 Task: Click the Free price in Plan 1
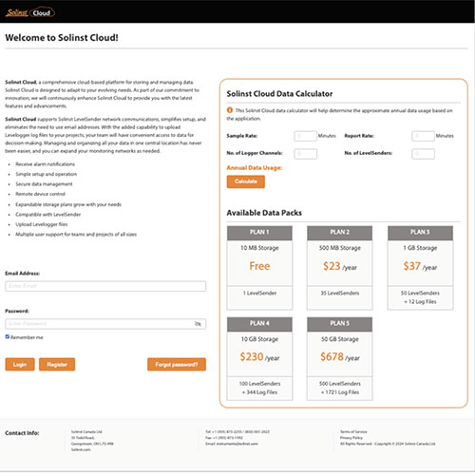(x=259, y=266)
